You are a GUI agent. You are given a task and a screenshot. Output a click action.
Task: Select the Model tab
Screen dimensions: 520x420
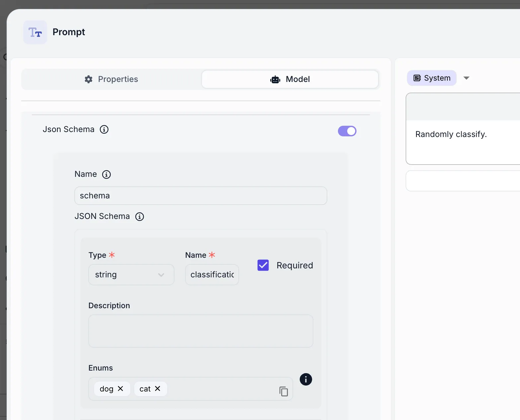tap(290, 79)
